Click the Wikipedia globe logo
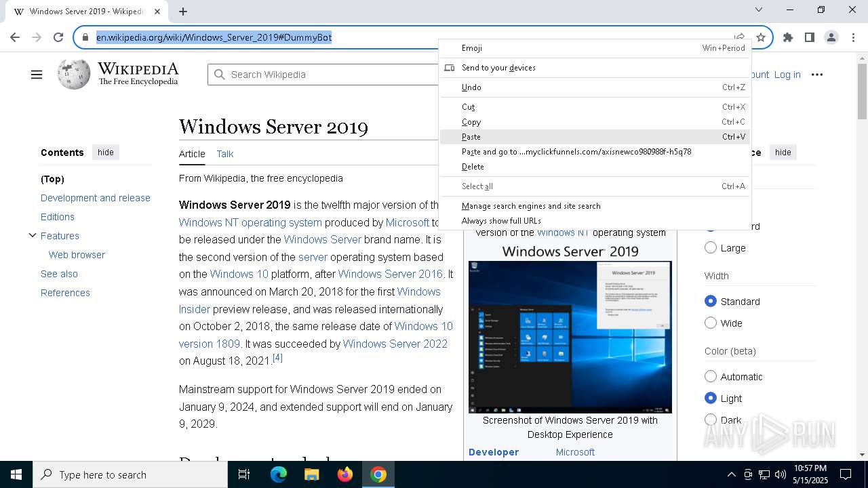The image size is (868, 488). click(x=73, y=74)
